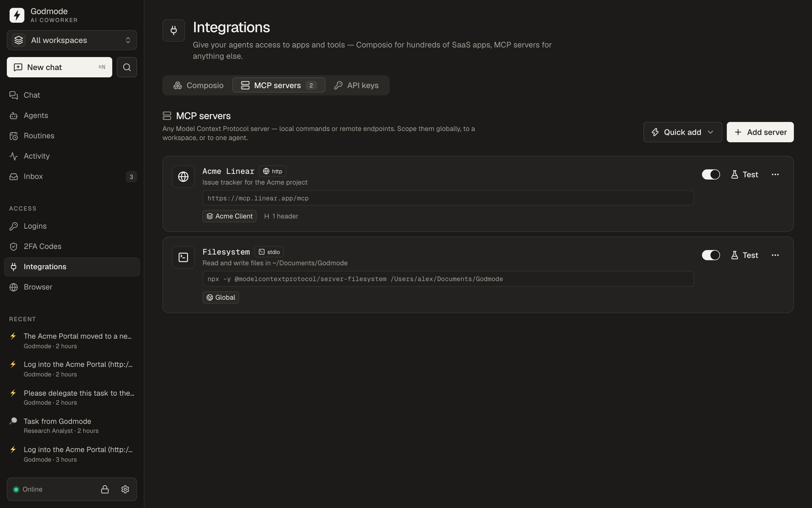The height and width of the screenshot is (508, 812).
Task: Click the Inbox unread count badge
Action: coord(131,177)
